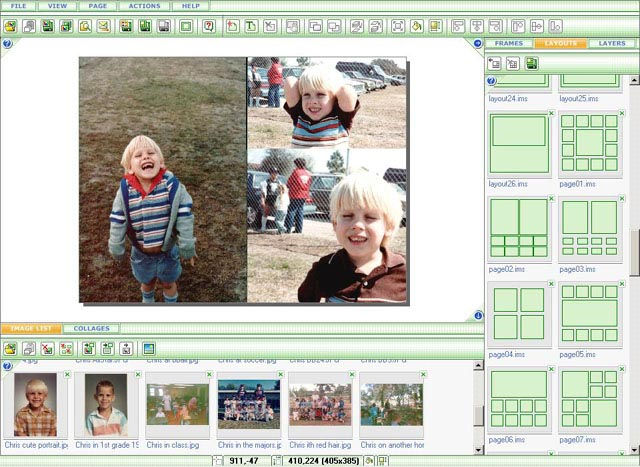Image resolution: width=640 pixels, height=467 pixels.
Task: Choose the page03.ims layout thumbnail
Action: [590, 229]
